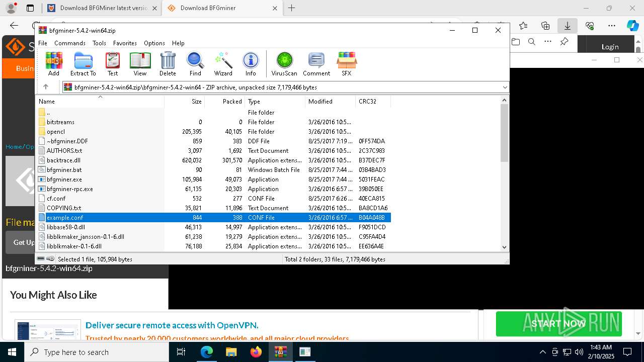Open Edge downloads icon in browser toolbar
The height and width of the screenshot is (362, 644).
(x=567, y=26)
